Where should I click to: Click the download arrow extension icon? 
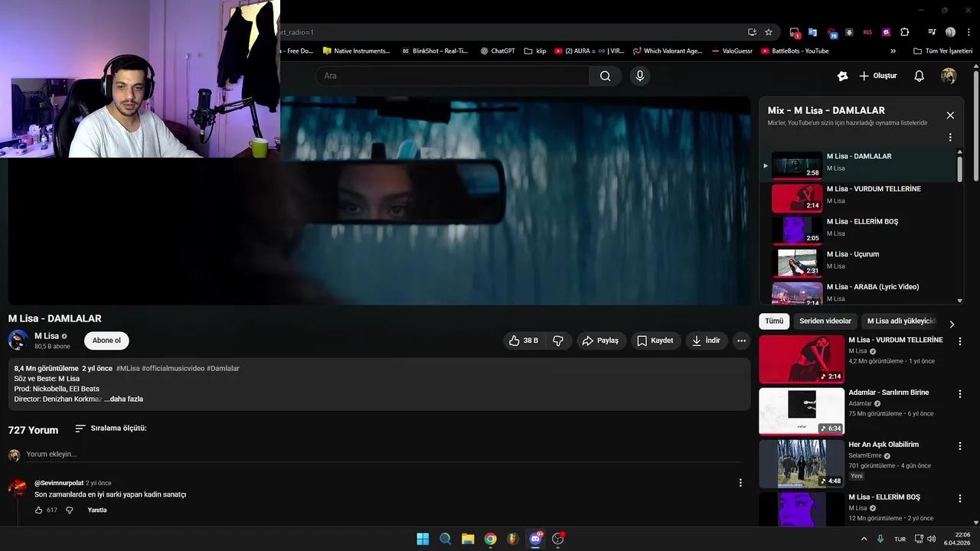click(849, 32)
